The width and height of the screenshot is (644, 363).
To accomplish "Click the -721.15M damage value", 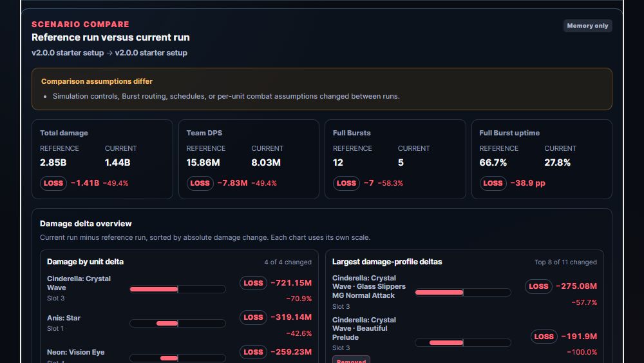I will click(291, 283).
